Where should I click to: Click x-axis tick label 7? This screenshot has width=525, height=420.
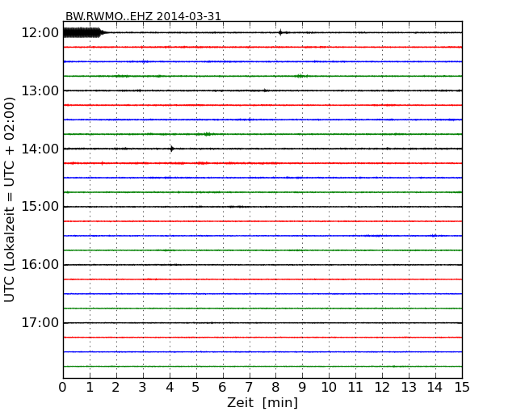[x=249, y=388]
